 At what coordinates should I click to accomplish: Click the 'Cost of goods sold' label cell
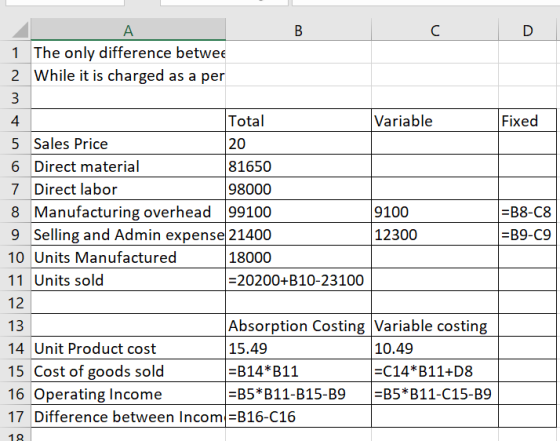(128, 371)
